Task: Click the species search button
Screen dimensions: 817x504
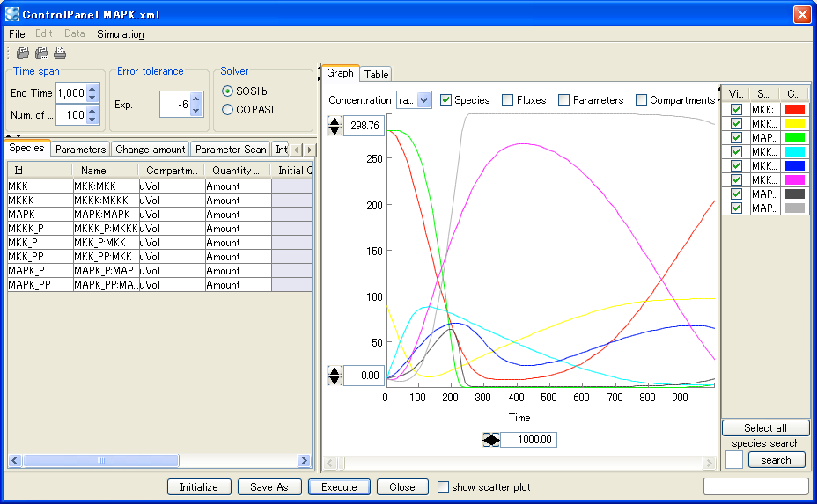Action: pyautogui.click(x=777, y=460)
